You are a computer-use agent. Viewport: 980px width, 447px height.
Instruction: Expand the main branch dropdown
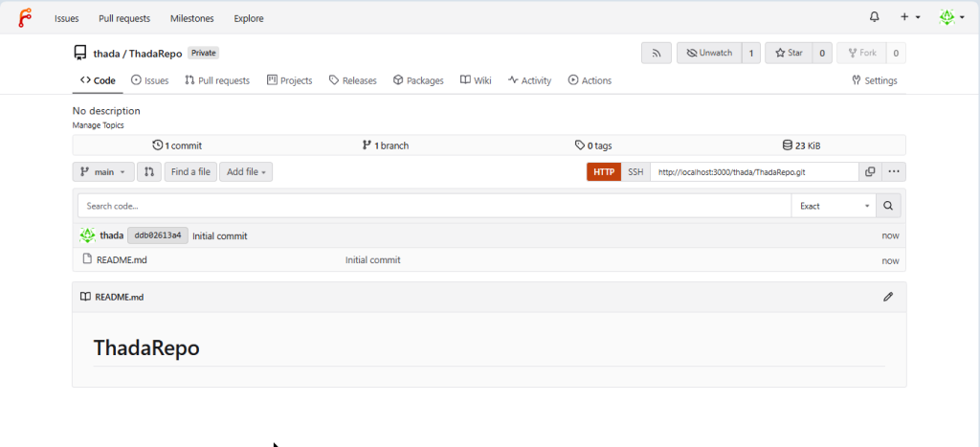pos(103,172)
